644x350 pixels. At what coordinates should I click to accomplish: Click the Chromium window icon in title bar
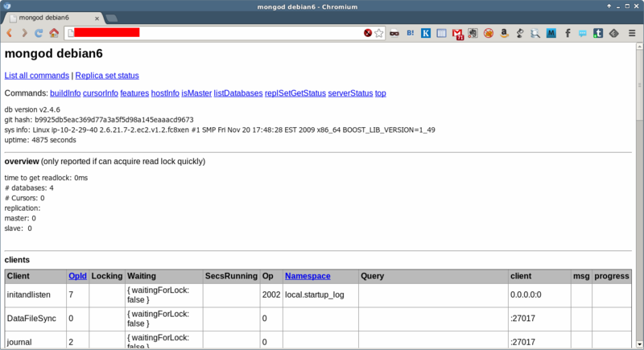coord(7,6)
